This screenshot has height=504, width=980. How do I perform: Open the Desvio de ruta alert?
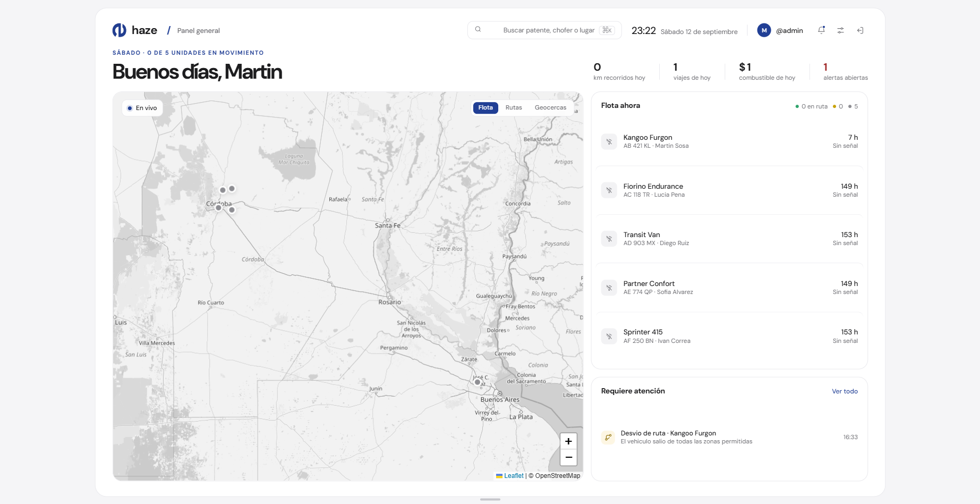pyautogui.click(x=729, y=437)
